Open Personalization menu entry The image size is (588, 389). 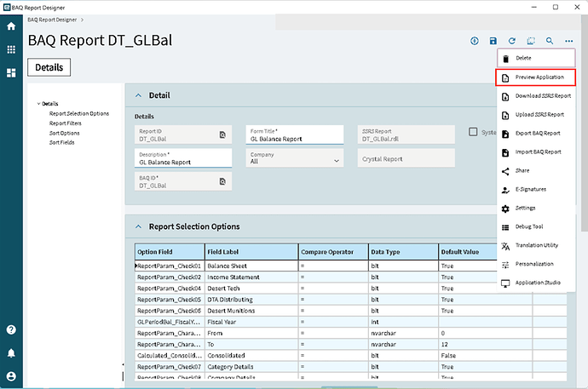click(x=536, y=265)
